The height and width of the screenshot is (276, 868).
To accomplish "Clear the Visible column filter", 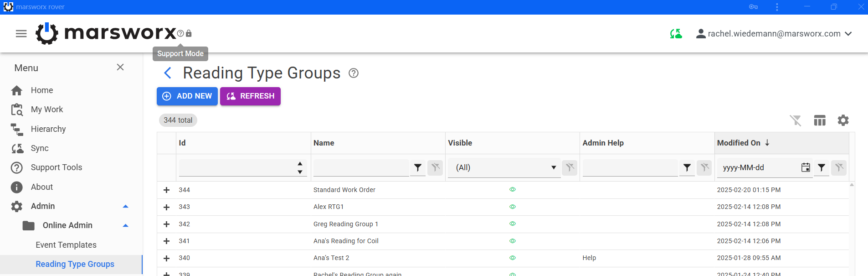I will [570, 168].
